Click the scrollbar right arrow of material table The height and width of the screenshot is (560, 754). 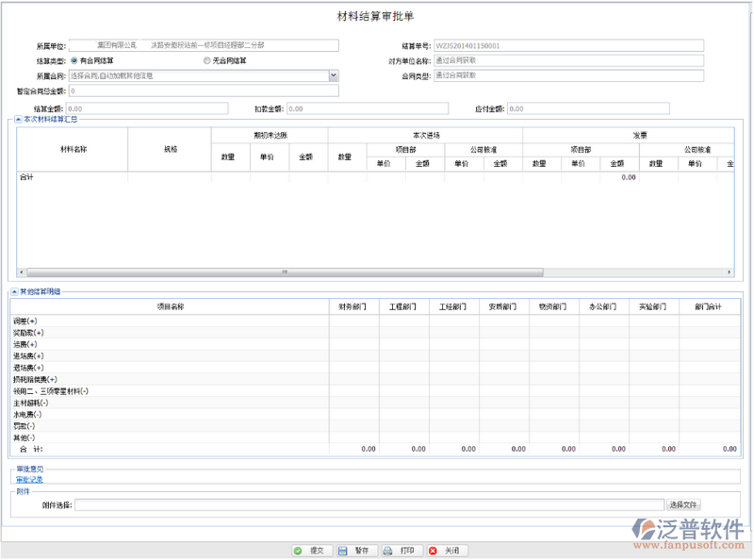pyautogui.click(x=729, y=272)
